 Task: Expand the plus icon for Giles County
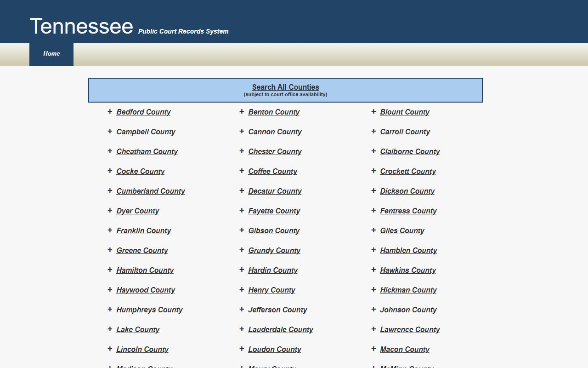click(373, 230)
